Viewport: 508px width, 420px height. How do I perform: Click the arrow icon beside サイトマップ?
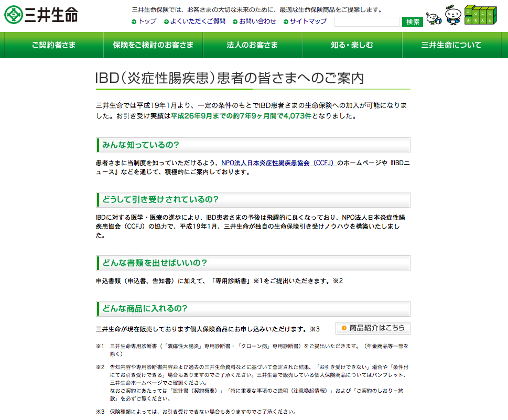(286, 21)
